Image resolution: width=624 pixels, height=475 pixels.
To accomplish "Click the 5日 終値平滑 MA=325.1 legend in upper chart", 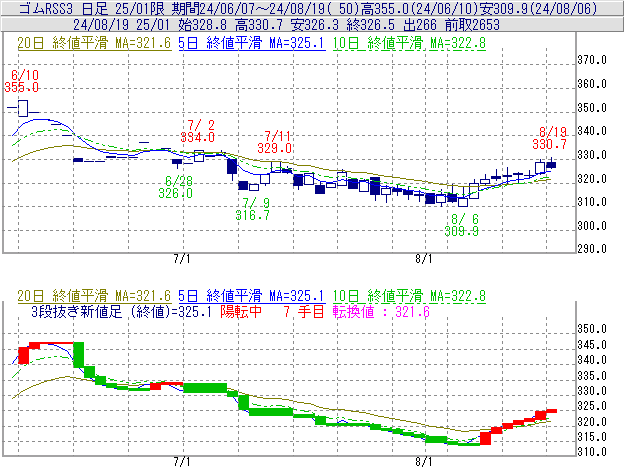I will point(252,43).
